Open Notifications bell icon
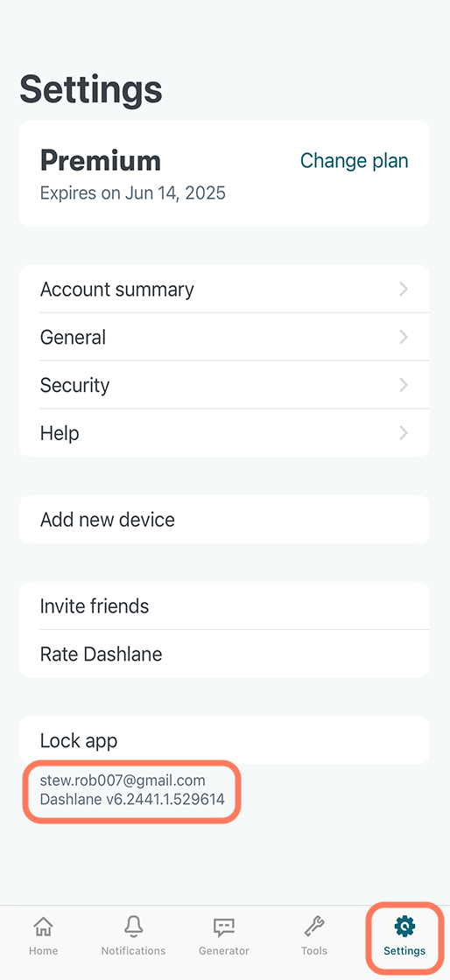This screenshot has height=980, width=450. coord(133,927)
